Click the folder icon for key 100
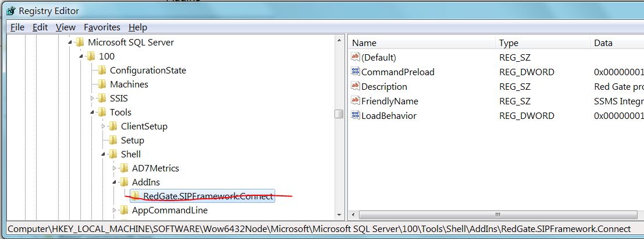The height and width of the screenshot is (239, 644). coord(91,56)
